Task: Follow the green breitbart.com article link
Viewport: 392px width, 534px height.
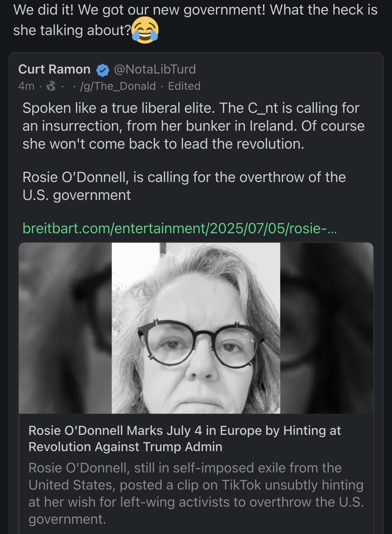Action: coord(180,228)
